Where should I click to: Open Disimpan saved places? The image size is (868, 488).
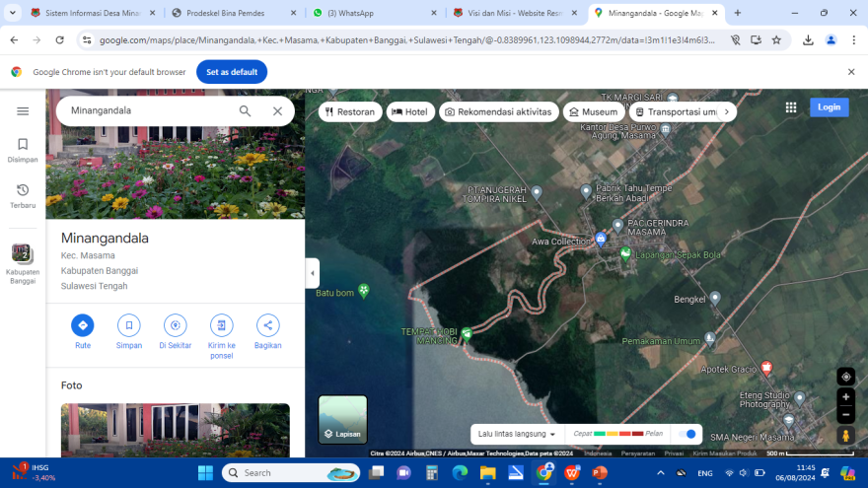(x=23, y=151)
